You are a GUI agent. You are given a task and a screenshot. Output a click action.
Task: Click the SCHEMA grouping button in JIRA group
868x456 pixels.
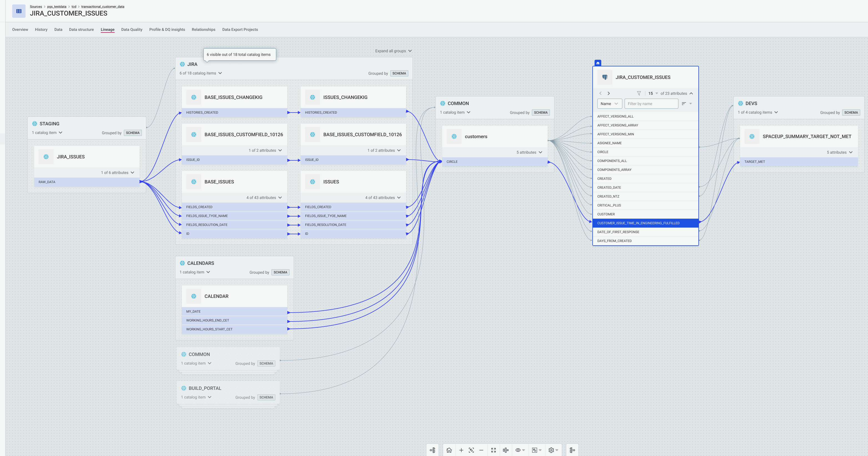[399, 73]
